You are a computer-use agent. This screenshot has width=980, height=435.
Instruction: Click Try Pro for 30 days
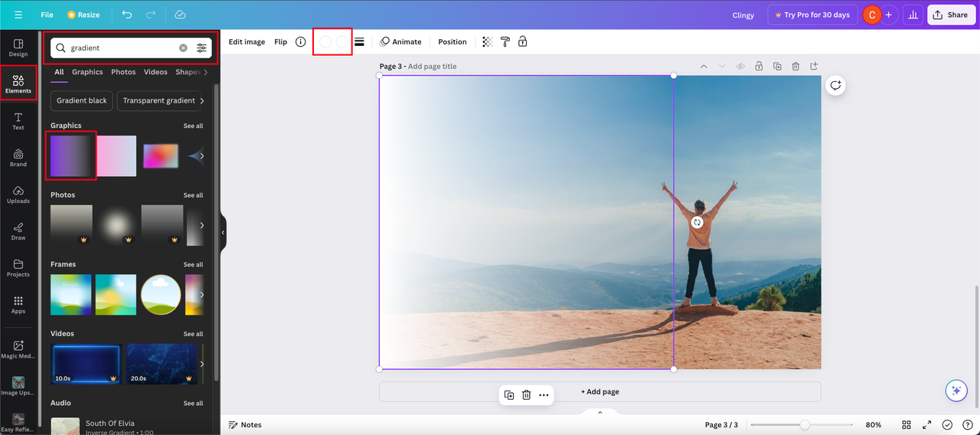(x=812, y=15)
